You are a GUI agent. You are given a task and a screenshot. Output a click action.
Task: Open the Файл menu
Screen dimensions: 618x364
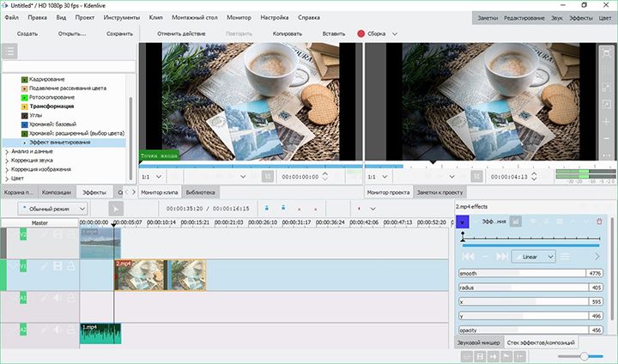(12, 17)
